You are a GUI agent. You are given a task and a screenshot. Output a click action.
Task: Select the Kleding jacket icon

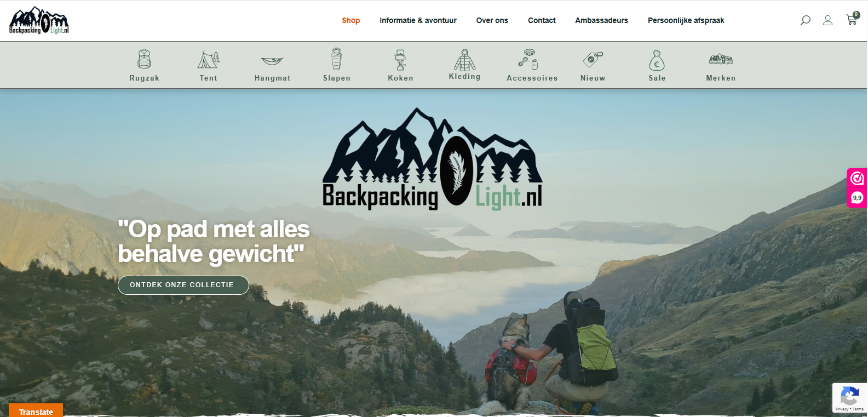coord(464,60)
